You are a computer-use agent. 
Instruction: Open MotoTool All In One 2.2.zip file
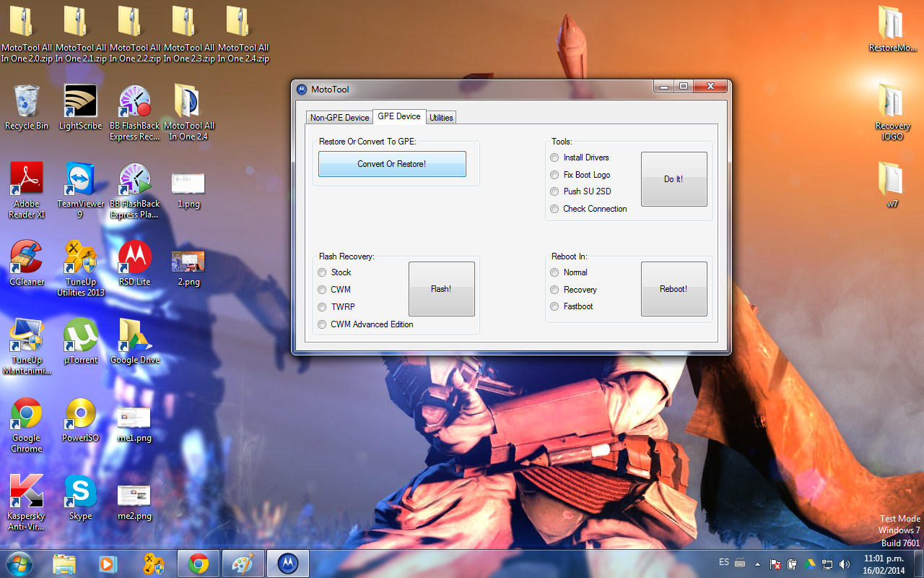coord(135,34)
